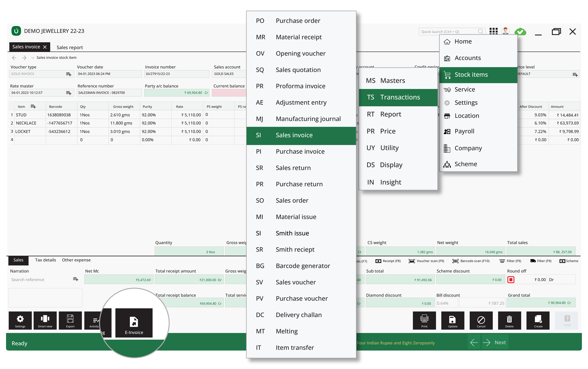Open Scheme from bottom toolbar
This screenshot has width=588, height=369.
click(x=569, y=261)
